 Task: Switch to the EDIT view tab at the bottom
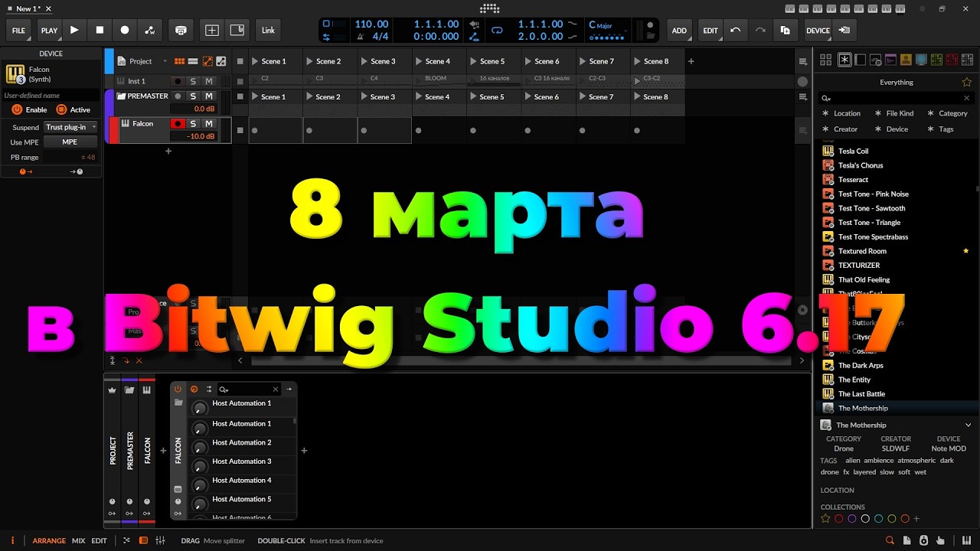pyautogui.click(x=100, y=541)
